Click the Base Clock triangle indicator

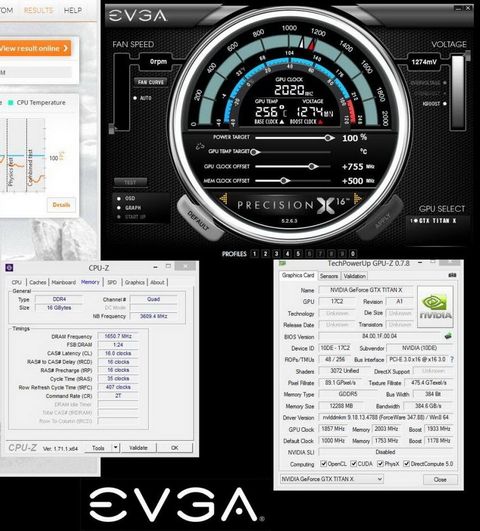pyautogui.click(x=281, y=122)
